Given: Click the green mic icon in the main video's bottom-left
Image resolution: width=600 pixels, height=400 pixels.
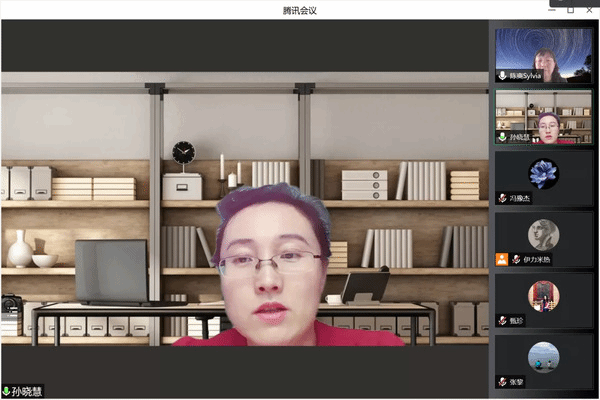Looking at the screenshot, I should 6,392.
